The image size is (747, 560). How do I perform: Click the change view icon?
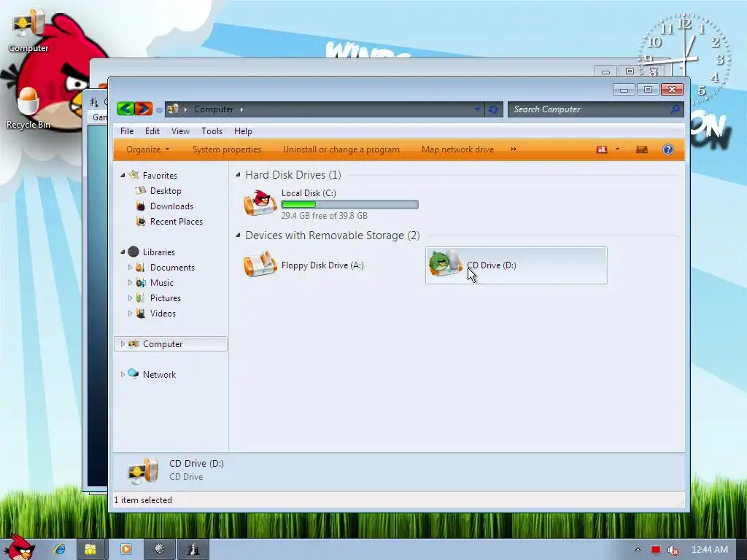coord(602,149)
